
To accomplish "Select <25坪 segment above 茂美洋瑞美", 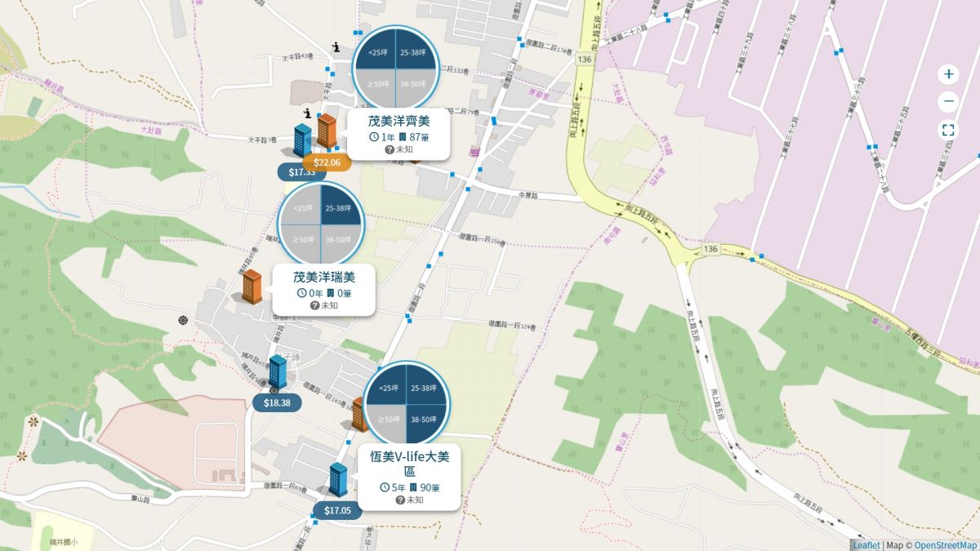I will point(302,207).
